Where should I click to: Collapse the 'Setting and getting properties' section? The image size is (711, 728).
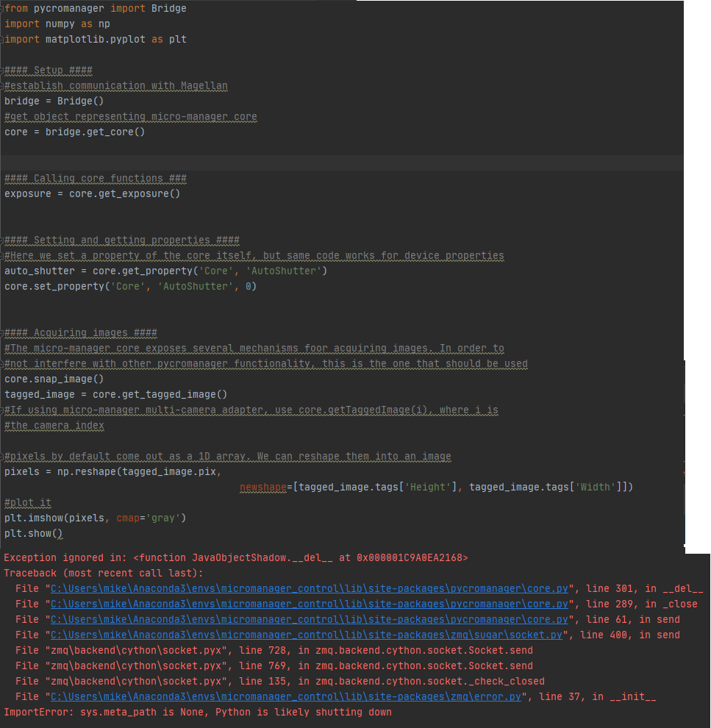point(2,240)
